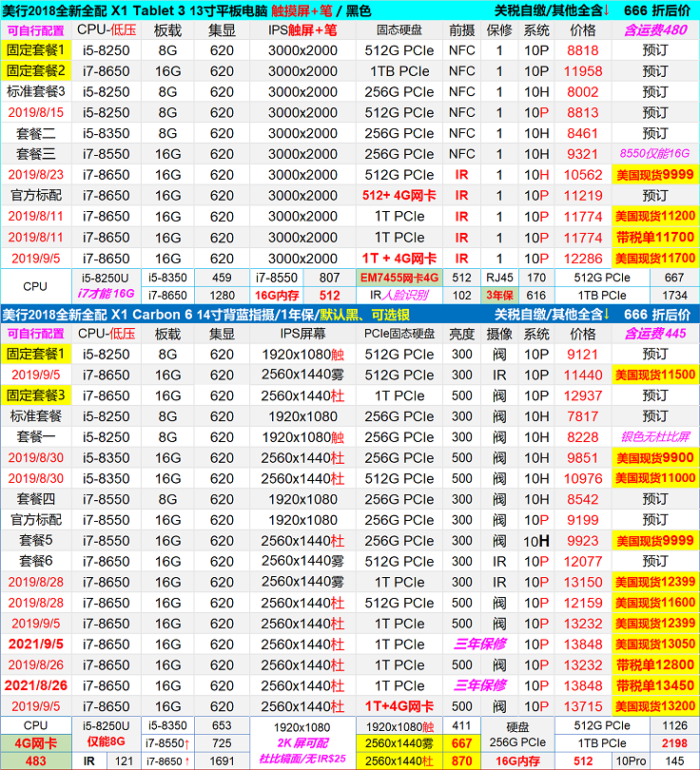Select the 银色无杜比屏 note cell
This screenshot has height=770, width=700.
coord(654,437)
